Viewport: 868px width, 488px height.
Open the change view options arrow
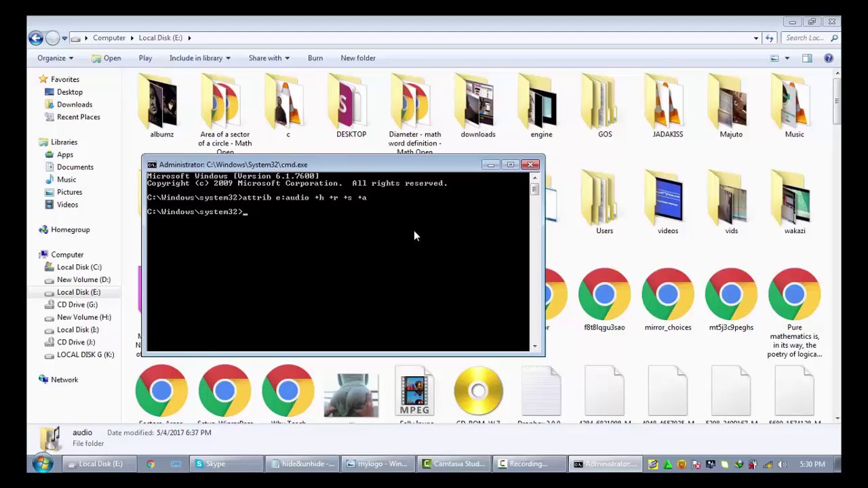[x=787, y=58]
